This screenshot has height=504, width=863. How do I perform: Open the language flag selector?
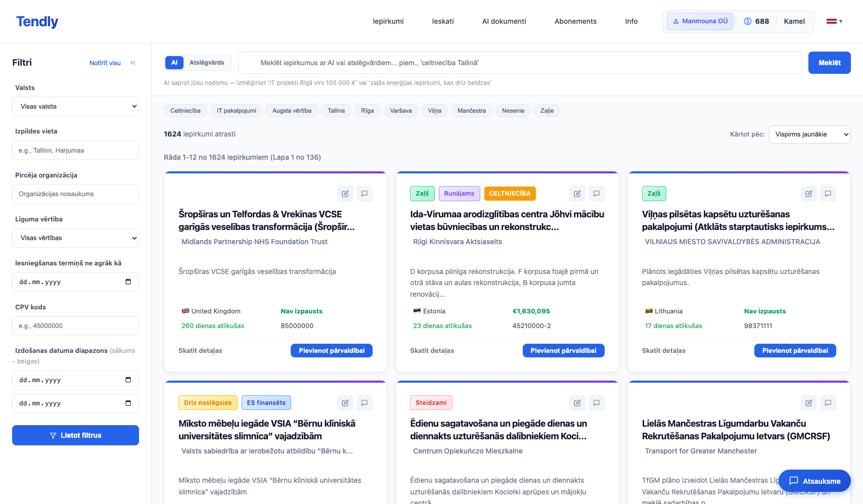click(834, 21)
